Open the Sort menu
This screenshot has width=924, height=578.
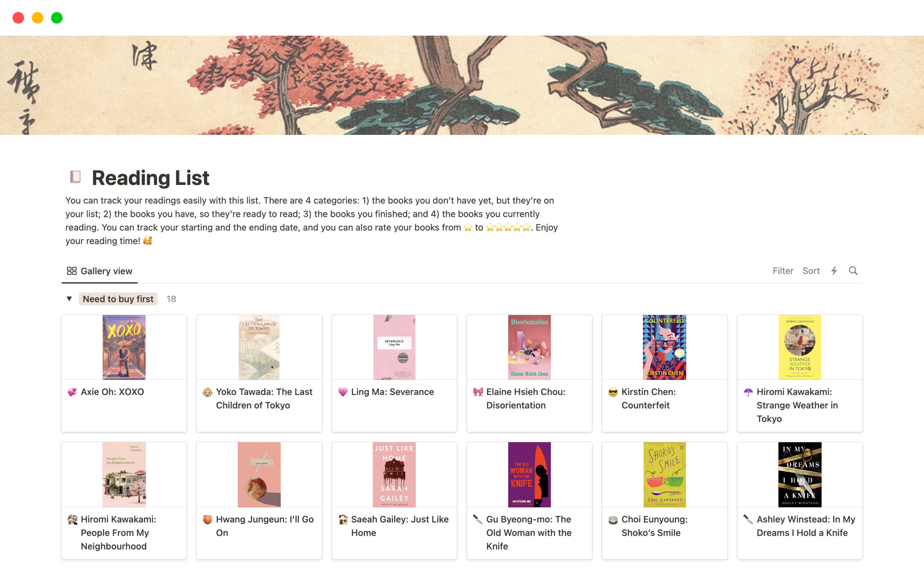pos(811,270)
